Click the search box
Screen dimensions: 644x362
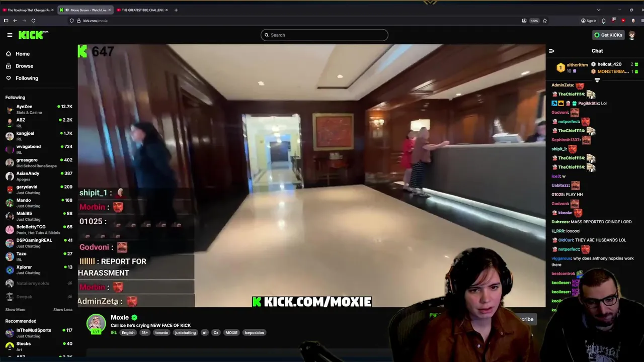325,35
